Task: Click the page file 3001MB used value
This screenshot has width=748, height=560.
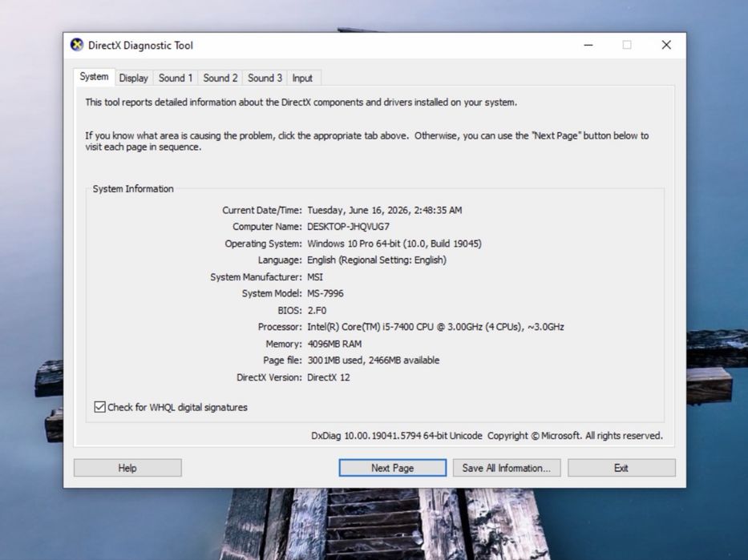Action: (374, 361)
